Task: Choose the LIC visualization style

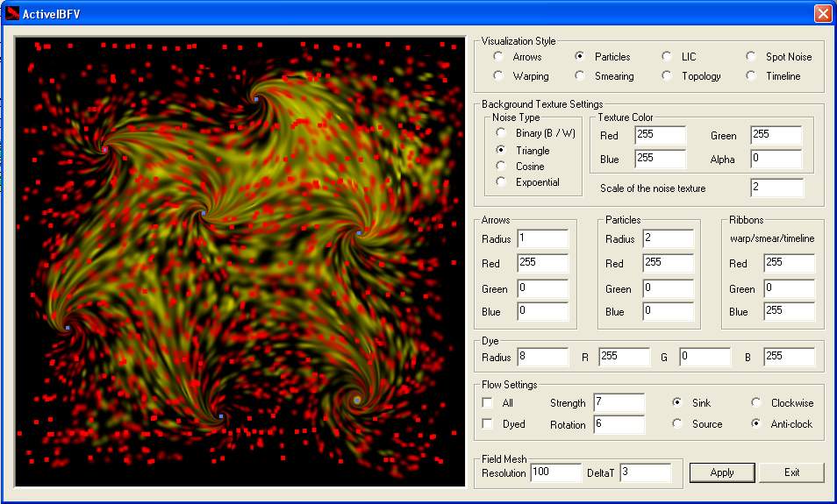Action: (x=668, y=57)
